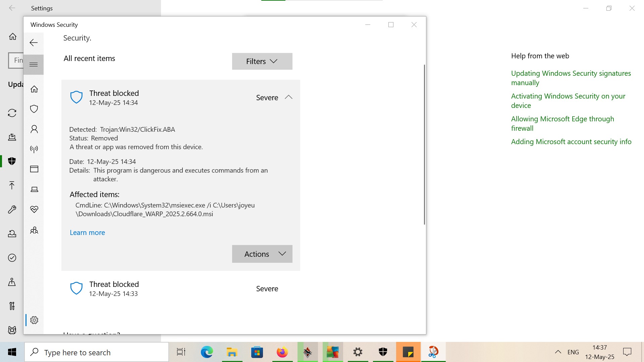Screen dimensions: 644x362
Task: Launch Microsoft Edge from the taskbar
Action: coord(207,352)
